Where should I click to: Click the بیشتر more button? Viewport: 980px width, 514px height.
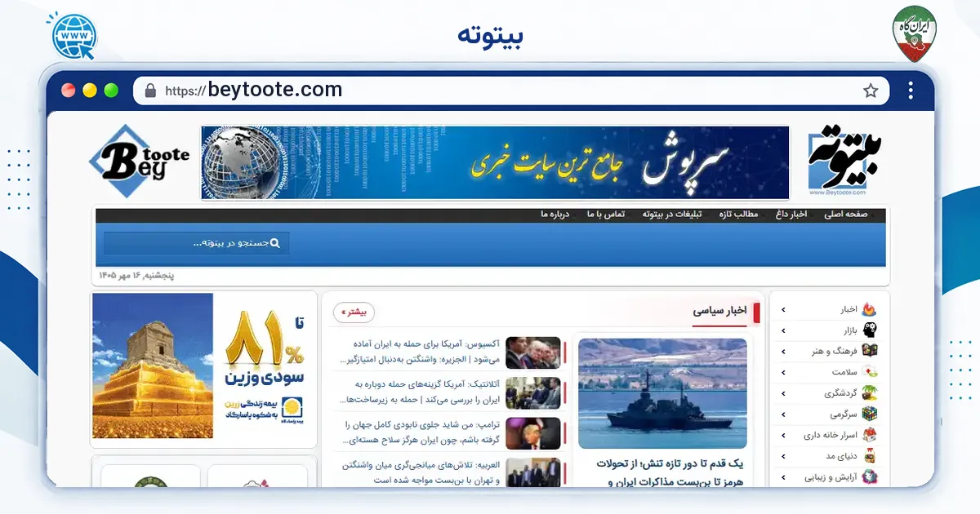coord(354,312)
